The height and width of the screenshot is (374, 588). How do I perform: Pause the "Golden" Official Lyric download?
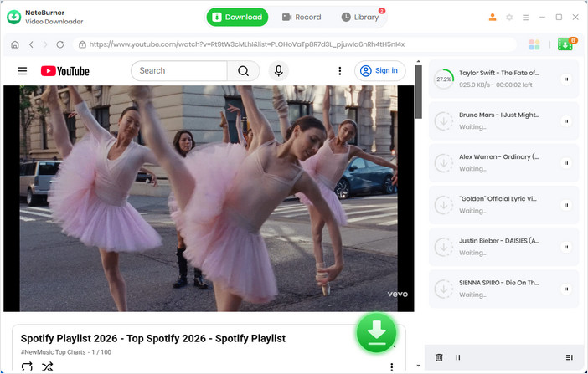coord(566,205)
